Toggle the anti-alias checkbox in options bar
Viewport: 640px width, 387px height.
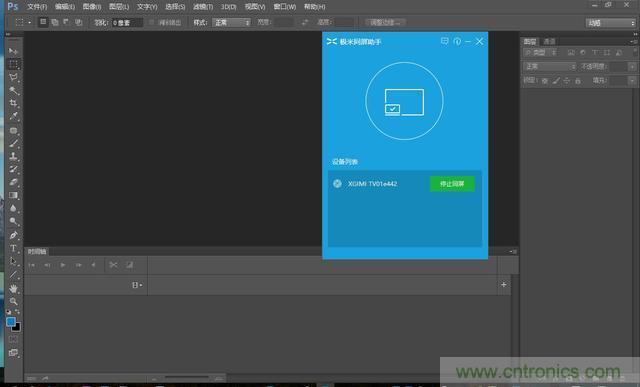click(151, 22)
